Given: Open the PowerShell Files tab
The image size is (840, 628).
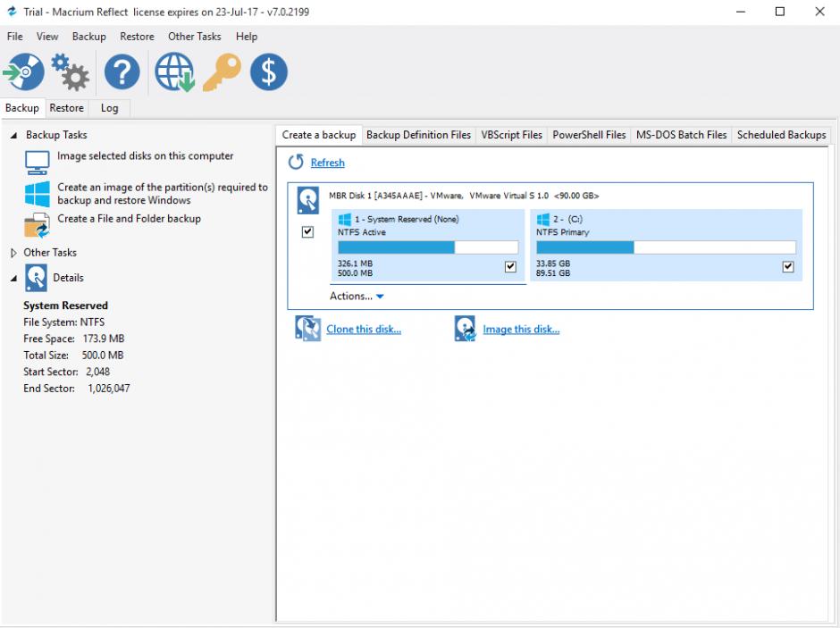Looking at the screenshot, I should (589, 135).
